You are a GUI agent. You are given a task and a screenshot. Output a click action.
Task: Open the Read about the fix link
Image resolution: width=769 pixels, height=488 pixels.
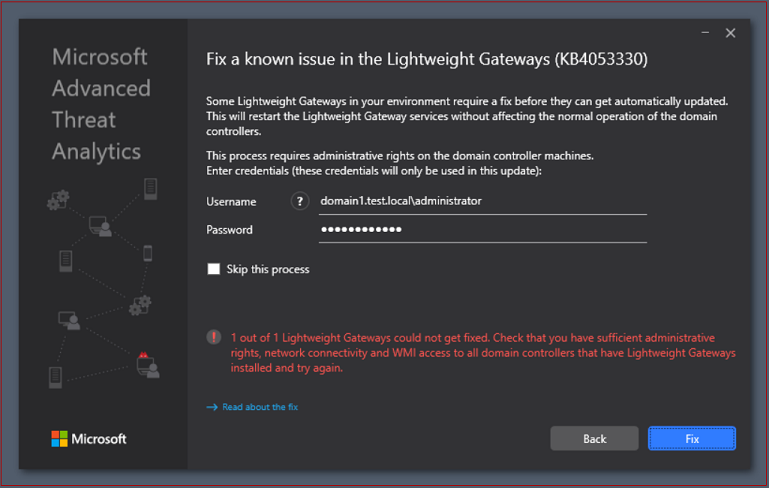(259, 407)
